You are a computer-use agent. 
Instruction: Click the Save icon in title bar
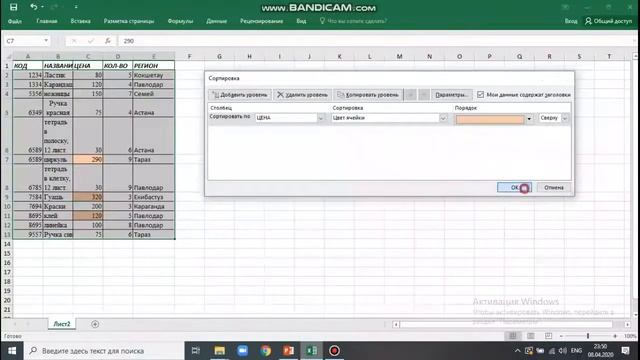click(13, 7)
